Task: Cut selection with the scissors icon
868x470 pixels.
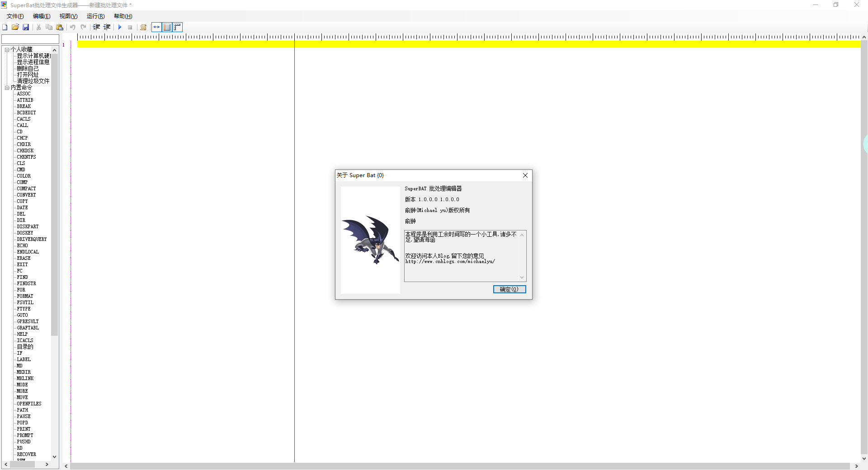Action: pos(38,27)
